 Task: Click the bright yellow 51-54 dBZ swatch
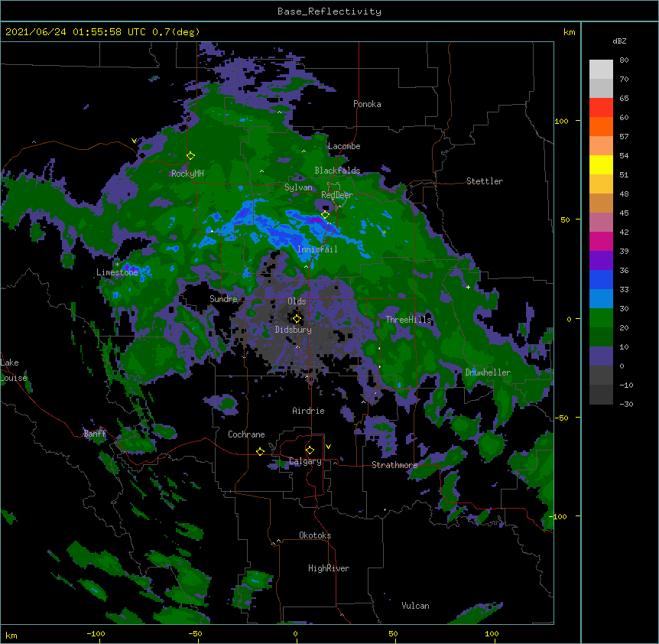point(601,164)
